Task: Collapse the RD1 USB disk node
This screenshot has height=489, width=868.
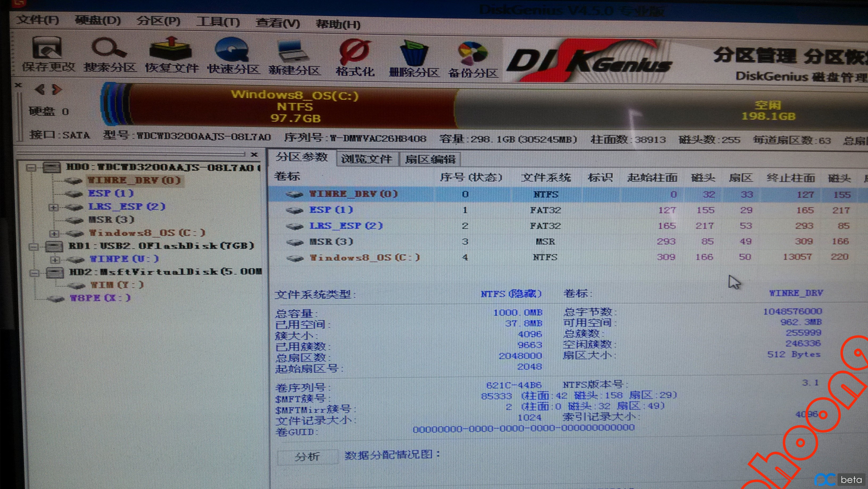Action: 33,247
